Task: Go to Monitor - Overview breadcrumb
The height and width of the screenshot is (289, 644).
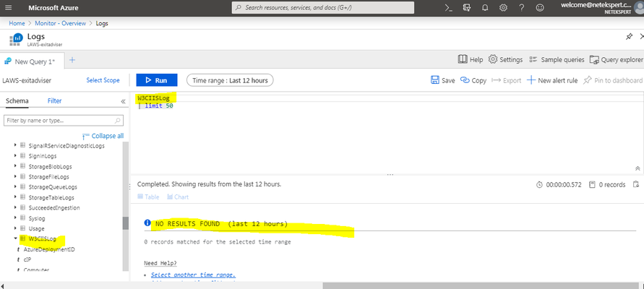Action: click(x=61, y=23)
